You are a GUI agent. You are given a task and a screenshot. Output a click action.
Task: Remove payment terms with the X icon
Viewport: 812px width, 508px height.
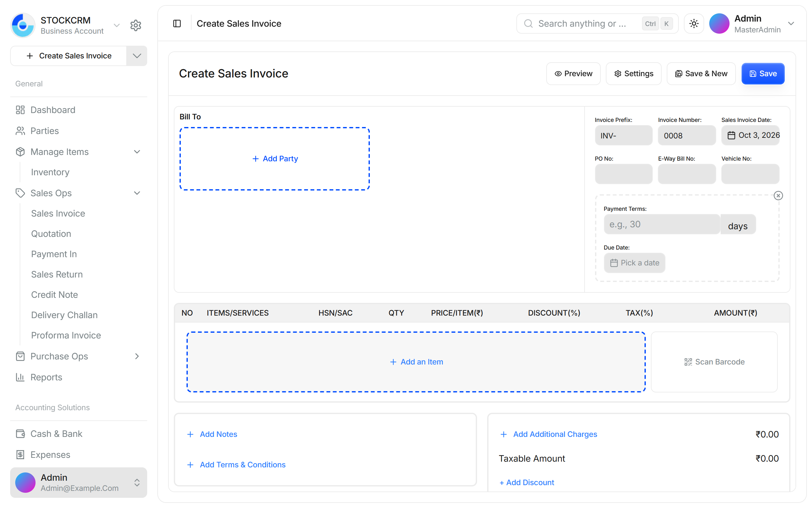778,196
